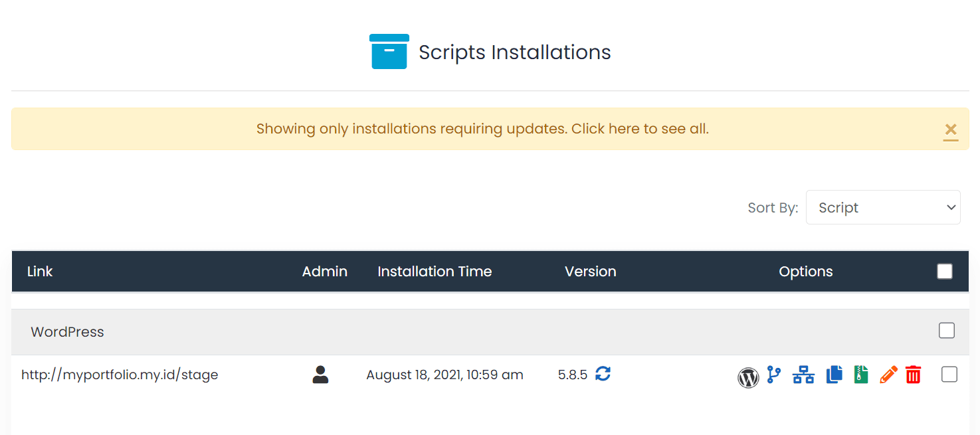Click the blue network diagram icon
The width and height of the screenshot is (980, 435).
(x=803, y=375)
